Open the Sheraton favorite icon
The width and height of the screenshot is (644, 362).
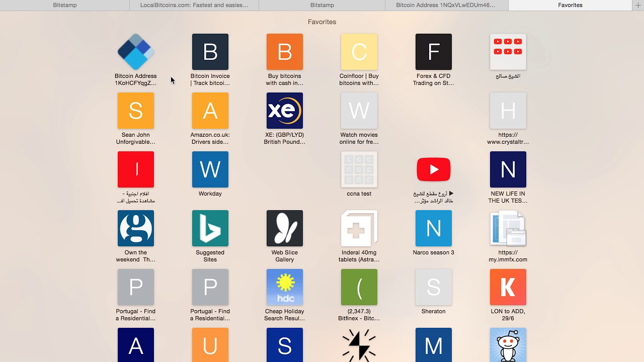(x=434, y=287)
